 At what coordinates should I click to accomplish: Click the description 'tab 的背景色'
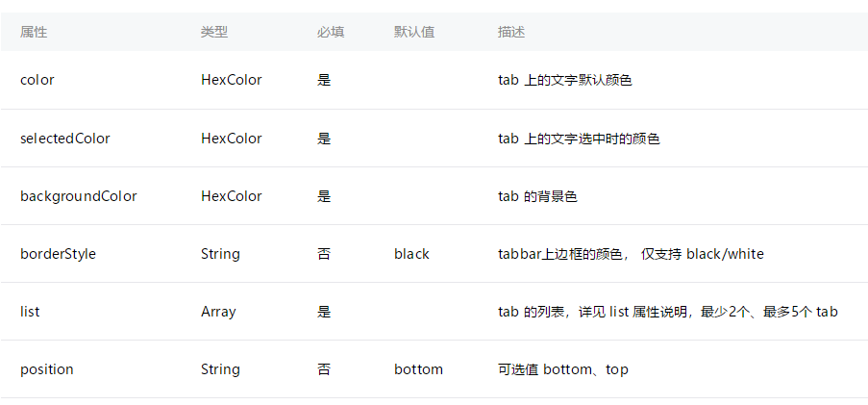(x=537, y=196)
